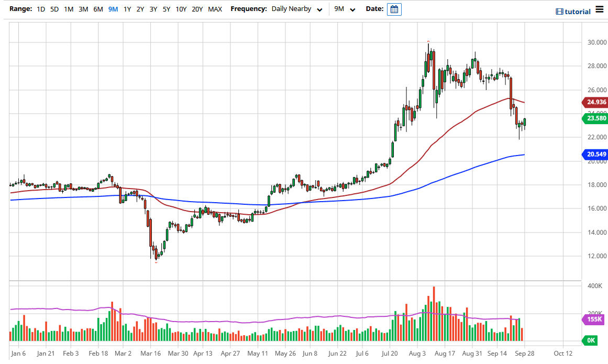Screen dimensions: 608x364
Task: Set range to 3M
Action: 83,9
